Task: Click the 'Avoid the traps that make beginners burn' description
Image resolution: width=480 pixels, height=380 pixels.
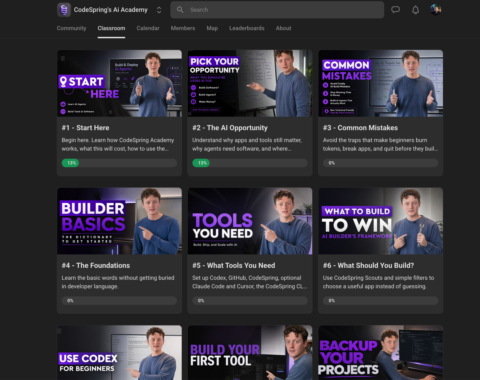Action: tap(380, 144)
